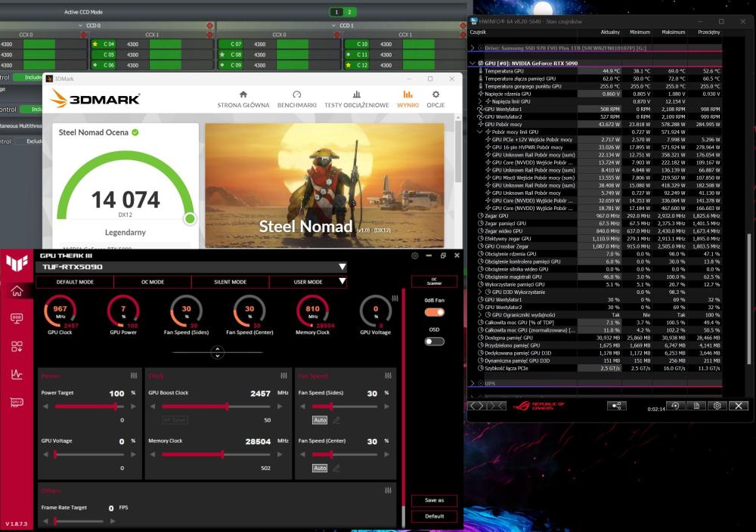Screen dimensions: 756x532
Task: Open HWiNFO sensor settings gear icon
Action: pyautogui.click(x=717, y=406)
